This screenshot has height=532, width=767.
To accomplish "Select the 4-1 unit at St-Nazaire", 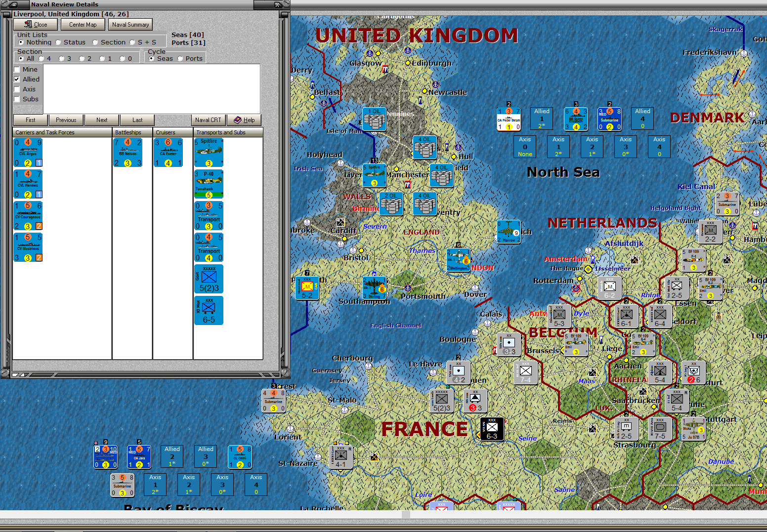I will (341, 457).
